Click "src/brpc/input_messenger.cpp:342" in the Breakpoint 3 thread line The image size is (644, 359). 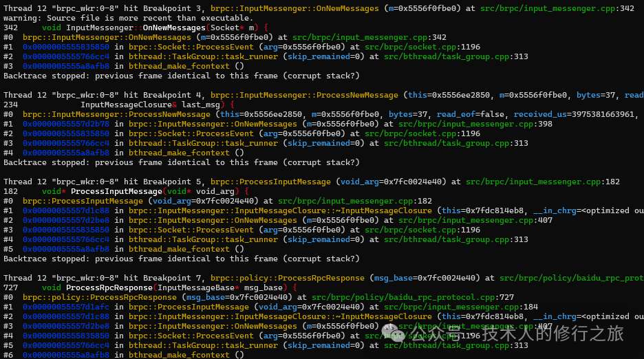coord(557,8)
